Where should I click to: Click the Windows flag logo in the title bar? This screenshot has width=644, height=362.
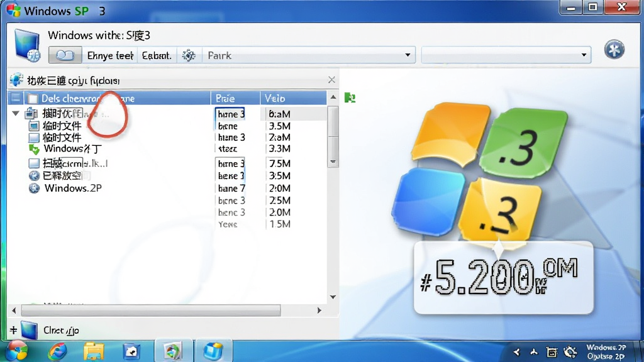click(14, 10)
